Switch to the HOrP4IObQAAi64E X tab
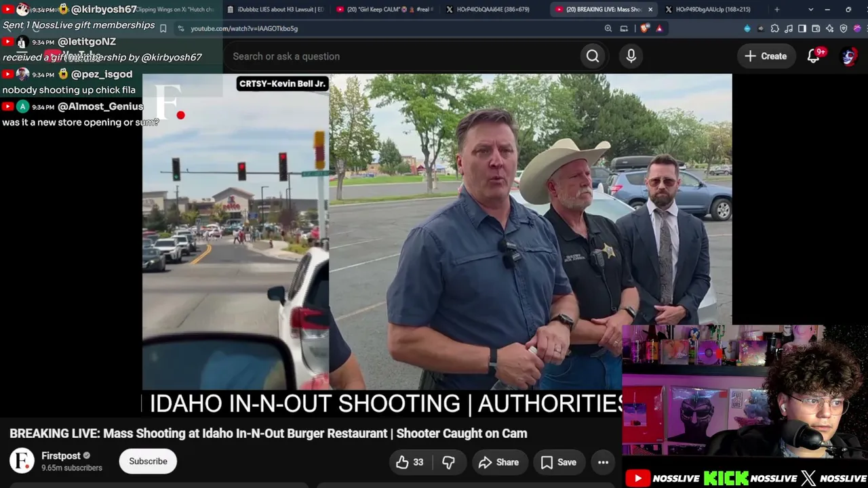Viewport: 868px width, 488px height. coord(494,9)
